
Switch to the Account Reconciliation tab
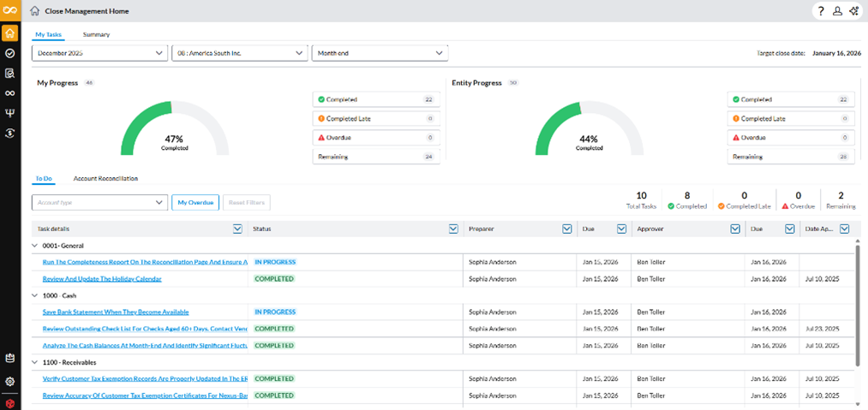105,178
